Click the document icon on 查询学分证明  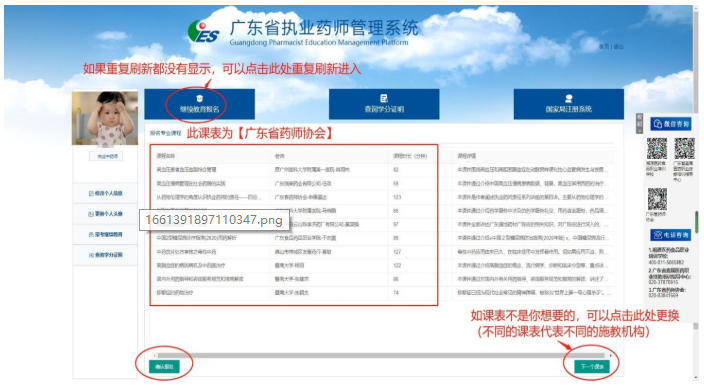pyautogui.click(x=384, y=98)
